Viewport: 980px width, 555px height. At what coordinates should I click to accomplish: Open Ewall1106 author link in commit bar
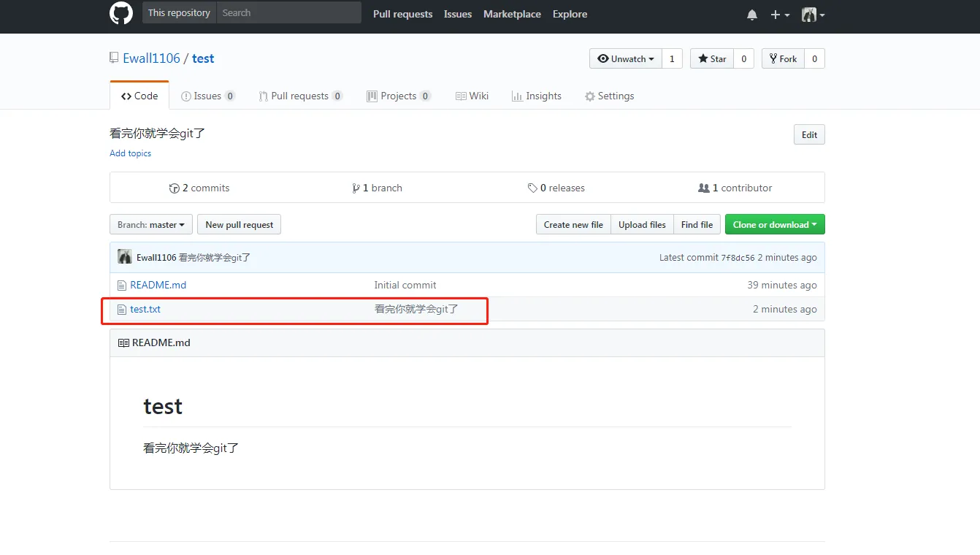pos(156,258)
